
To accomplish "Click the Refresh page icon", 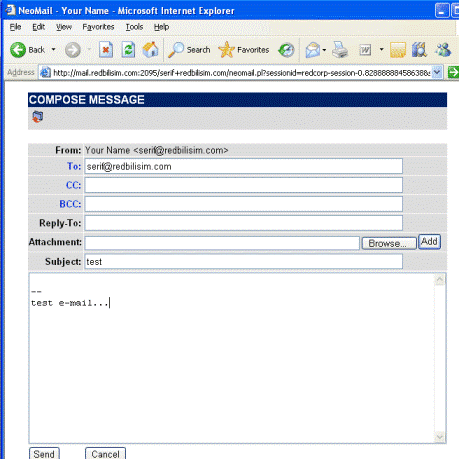I will click(x=128, y=50).
